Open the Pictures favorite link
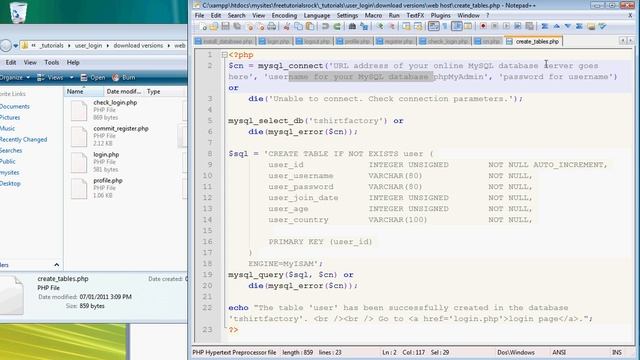The height and width of the screenshot is (360, 640). coord(10,118)
